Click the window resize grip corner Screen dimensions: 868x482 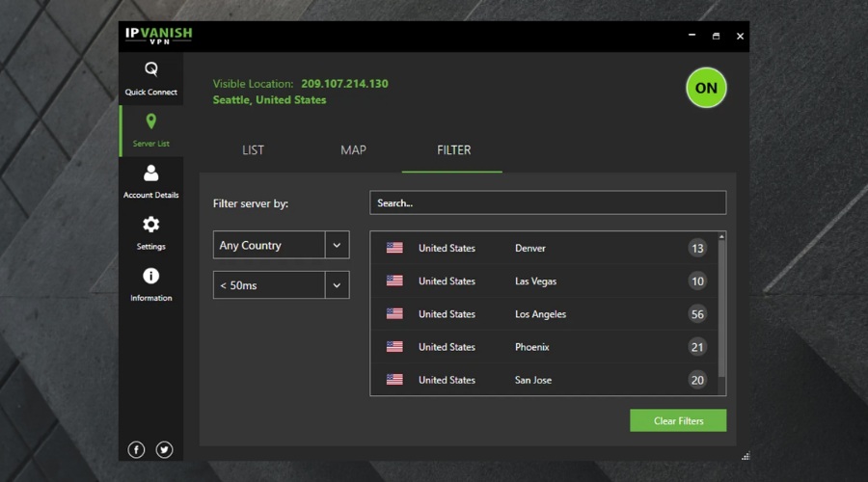pos(746,456)
